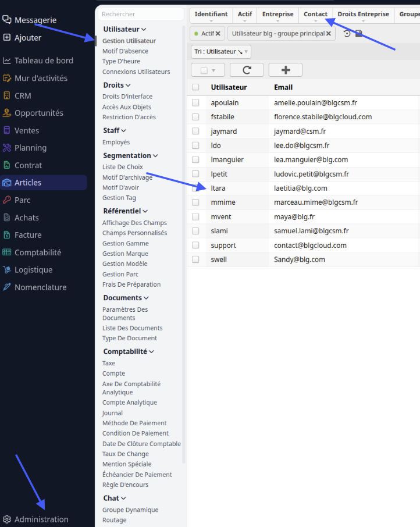Open the Opportunités icon
Image resolution: width=420 pixels, height=527 pixels.
click(x=7, y=113)
